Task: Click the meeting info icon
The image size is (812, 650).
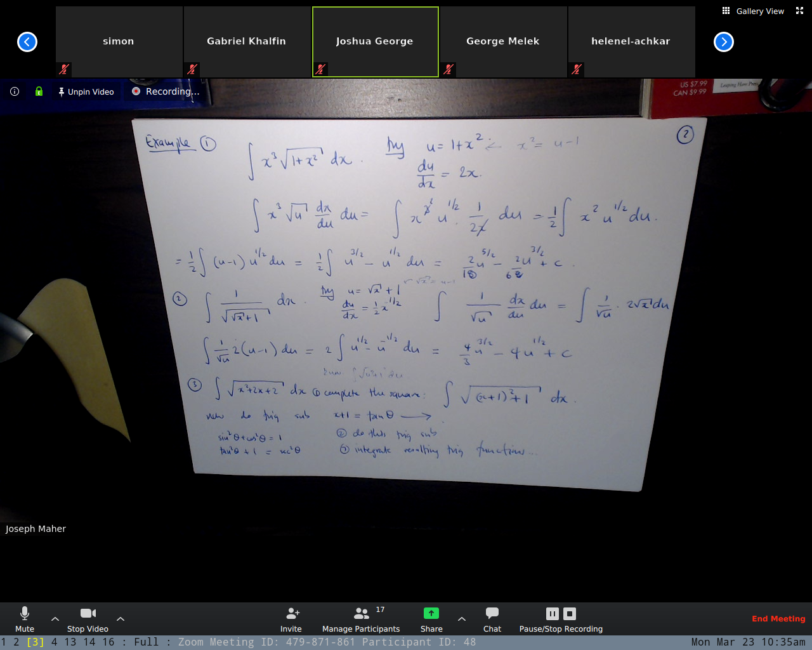Action: 15,91
